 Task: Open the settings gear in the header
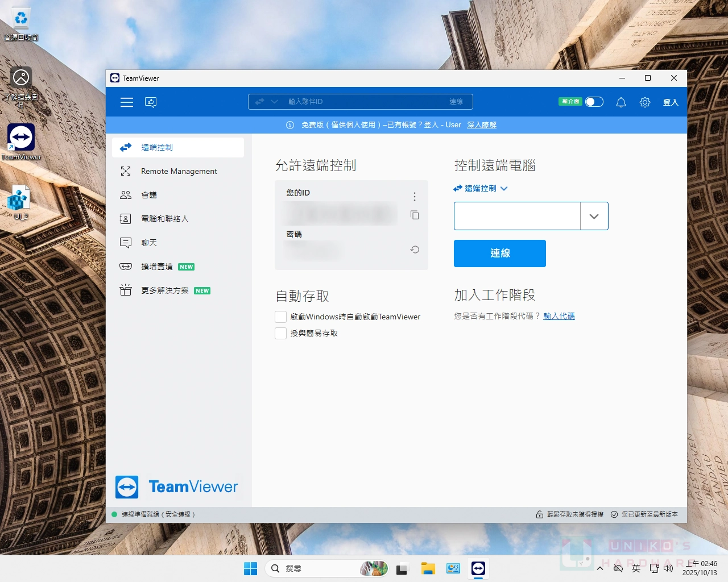pos(645,102)
